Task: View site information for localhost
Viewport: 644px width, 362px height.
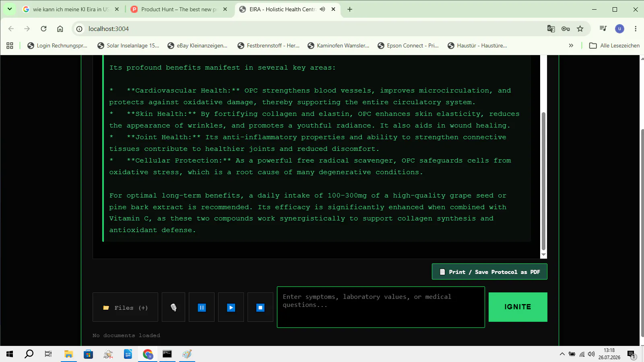Action: 79,29
